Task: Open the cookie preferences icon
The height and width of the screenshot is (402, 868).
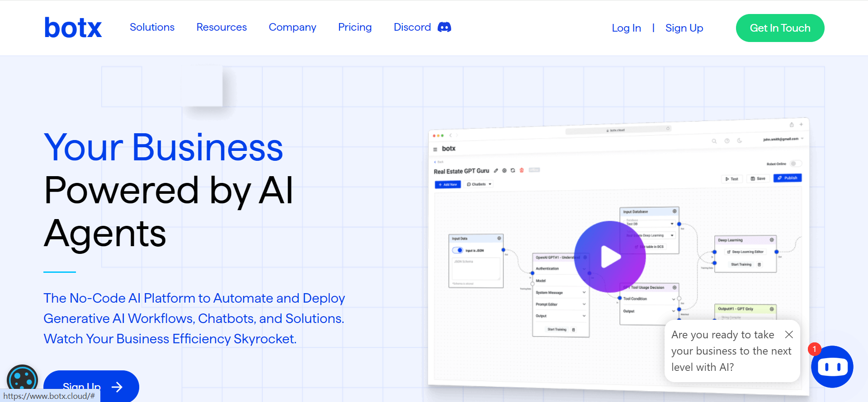Action: (22, 379)
